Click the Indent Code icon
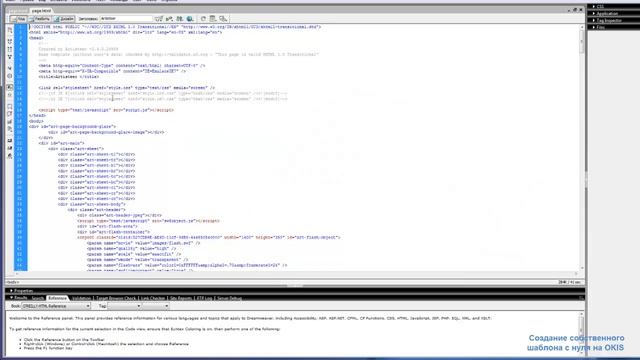The height and width of the screenshot is (360, 640). tap(10, 141)
